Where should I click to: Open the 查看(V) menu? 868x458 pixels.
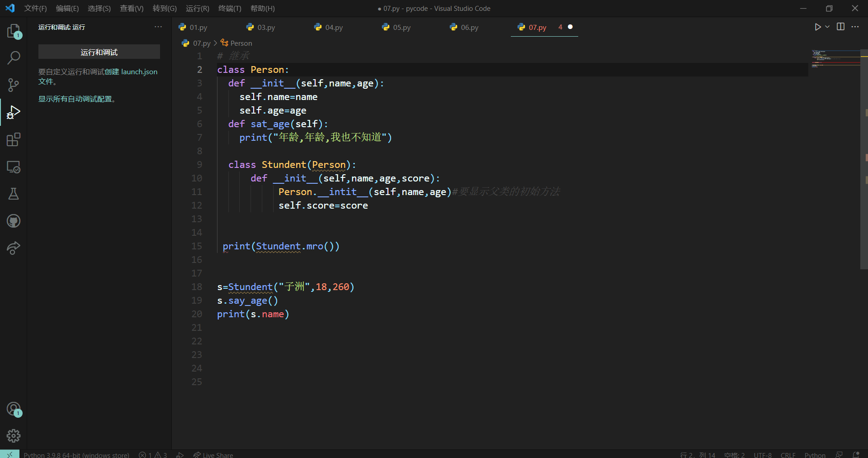(x=132, y=8)
